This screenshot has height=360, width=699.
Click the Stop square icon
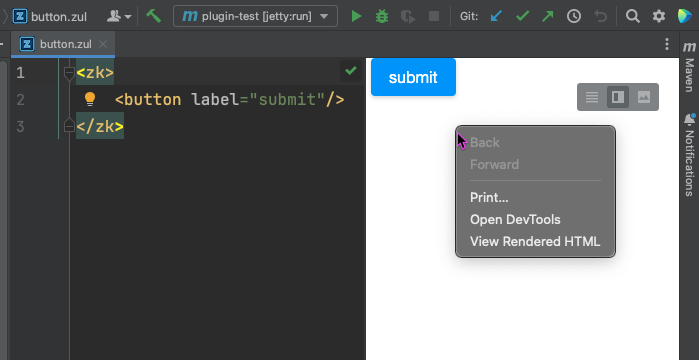[434, 16]
